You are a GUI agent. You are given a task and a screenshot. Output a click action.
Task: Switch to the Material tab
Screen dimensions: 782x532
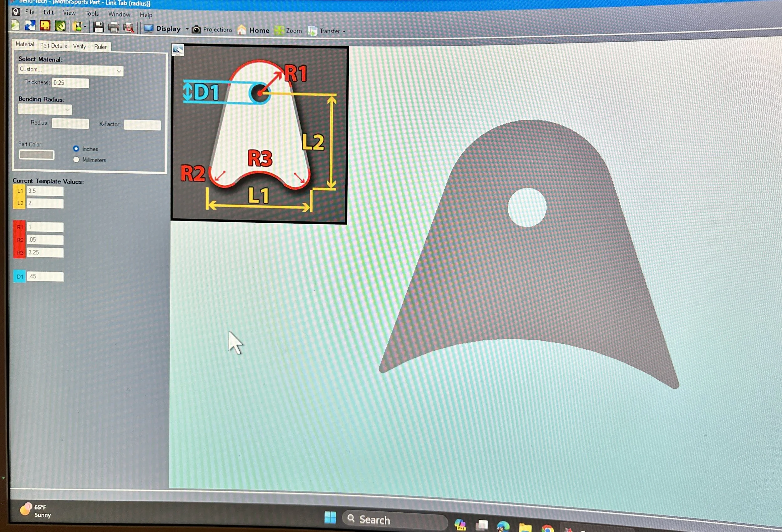tap(25, 44)
